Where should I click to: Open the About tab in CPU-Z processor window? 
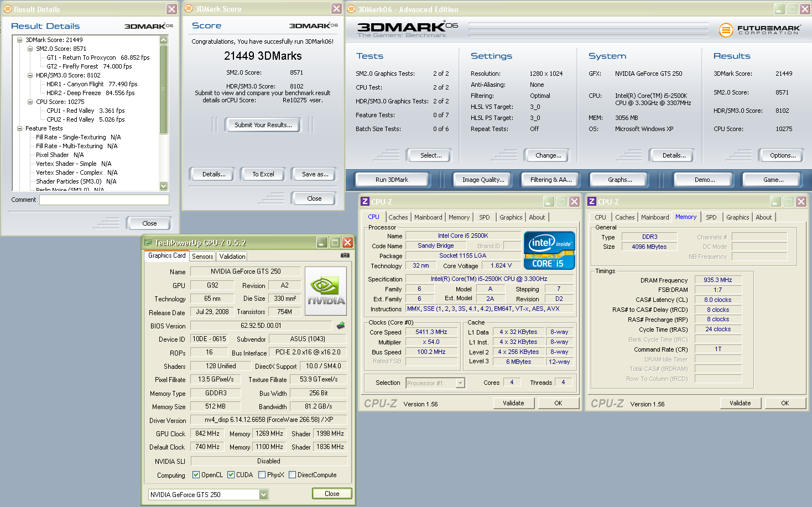point(537,217)
